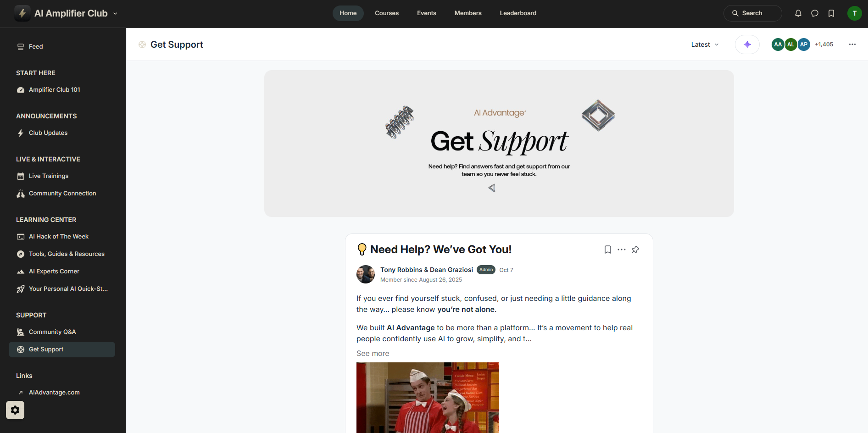Toggle the pin icon on the Need Help post

tap(635, 250)
